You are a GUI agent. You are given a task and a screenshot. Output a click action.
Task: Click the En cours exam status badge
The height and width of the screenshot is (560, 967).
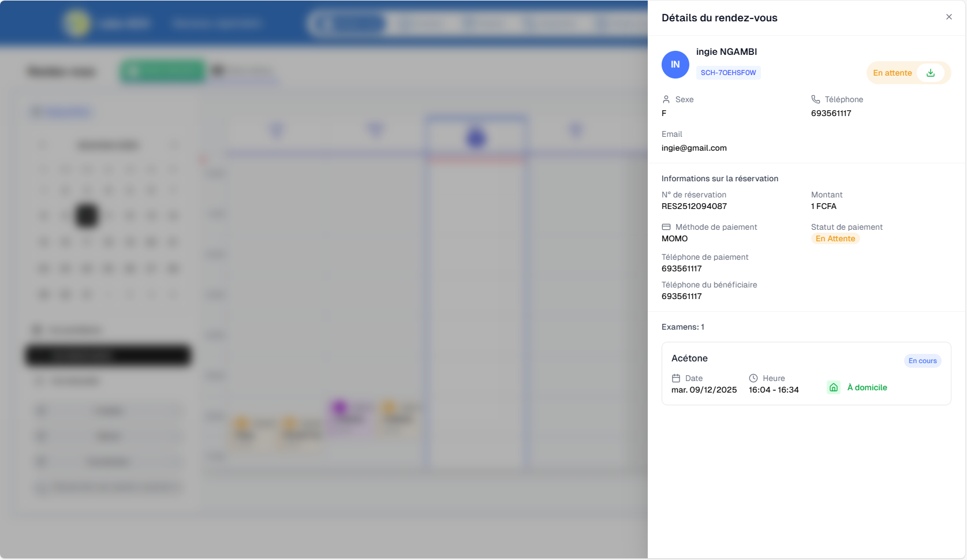tap(922, 361)
